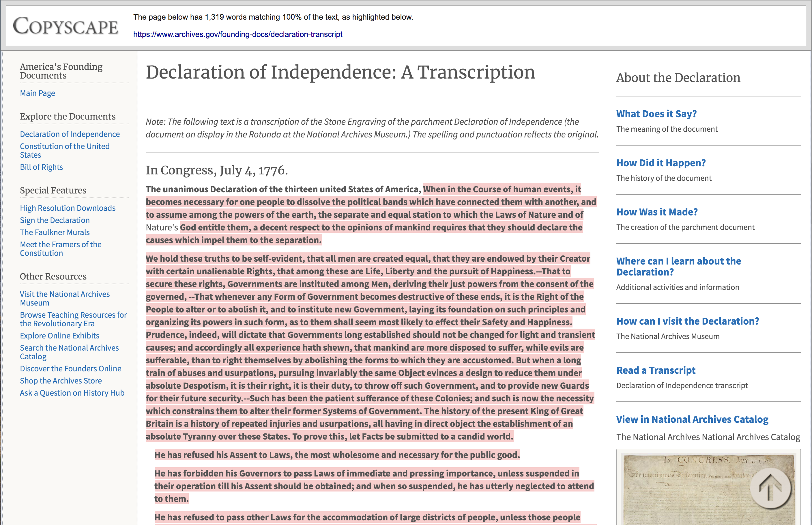Select the Main Page navigation item

(37, 92)
